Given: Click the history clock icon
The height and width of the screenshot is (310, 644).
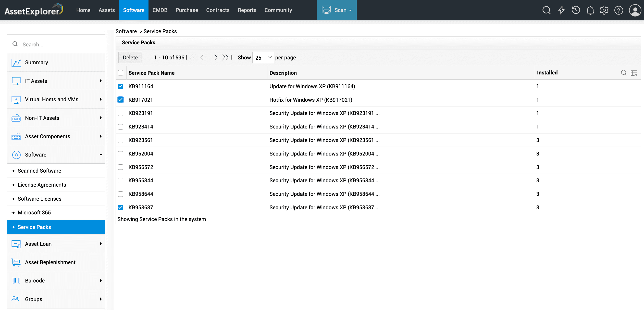Looking at the screenshot, I should (x=576, y=10).
